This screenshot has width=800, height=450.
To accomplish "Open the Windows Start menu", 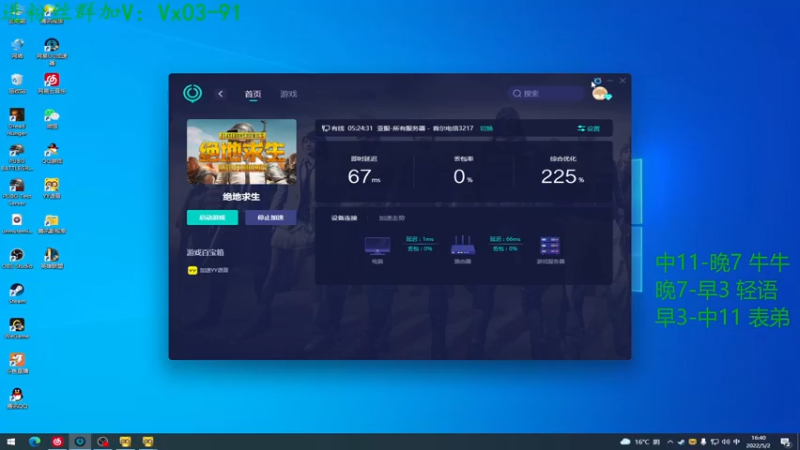I will pos(11,441).
